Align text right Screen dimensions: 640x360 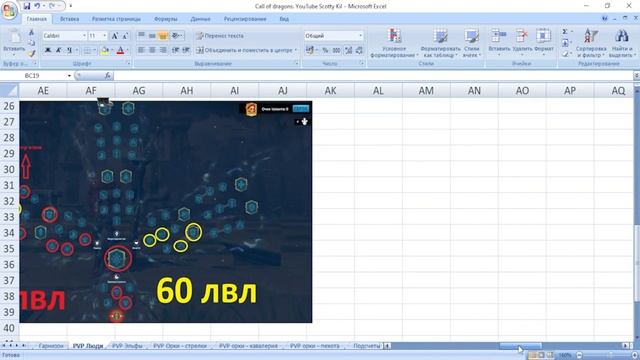click(x=162, y=50)
